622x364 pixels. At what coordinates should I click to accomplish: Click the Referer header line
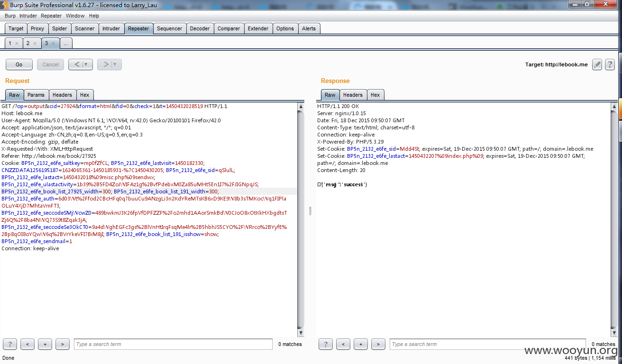pyautogui.click(x=49, y=156)
